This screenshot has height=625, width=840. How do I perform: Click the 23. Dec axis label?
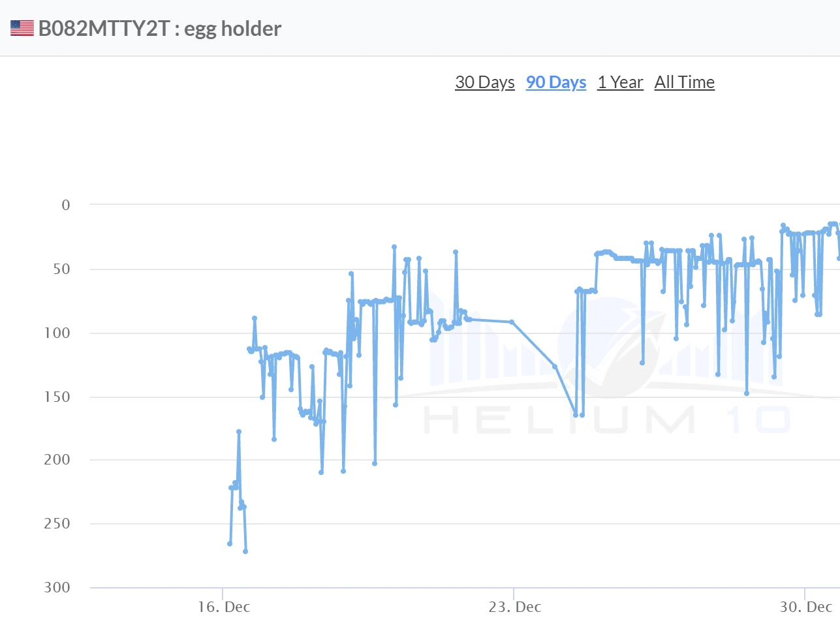[515, 607]
